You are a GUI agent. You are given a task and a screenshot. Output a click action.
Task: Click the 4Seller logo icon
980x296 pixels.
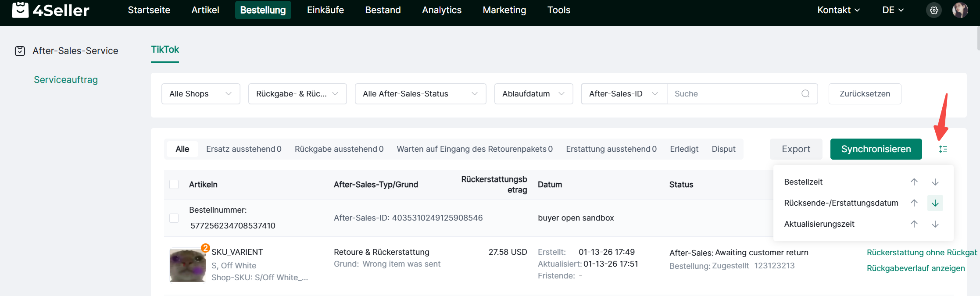coord(20,10)
